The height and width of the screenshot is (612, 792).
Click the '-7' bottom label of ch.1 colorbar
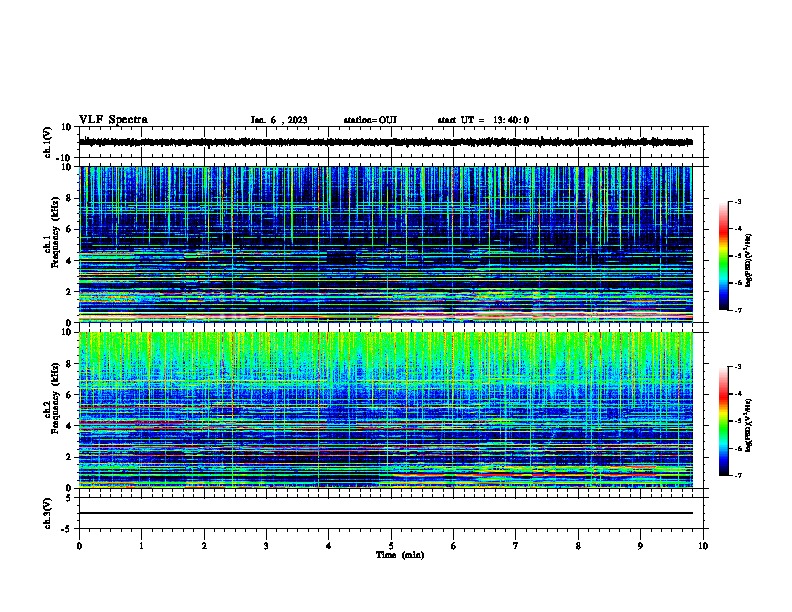tap(737, 310)
